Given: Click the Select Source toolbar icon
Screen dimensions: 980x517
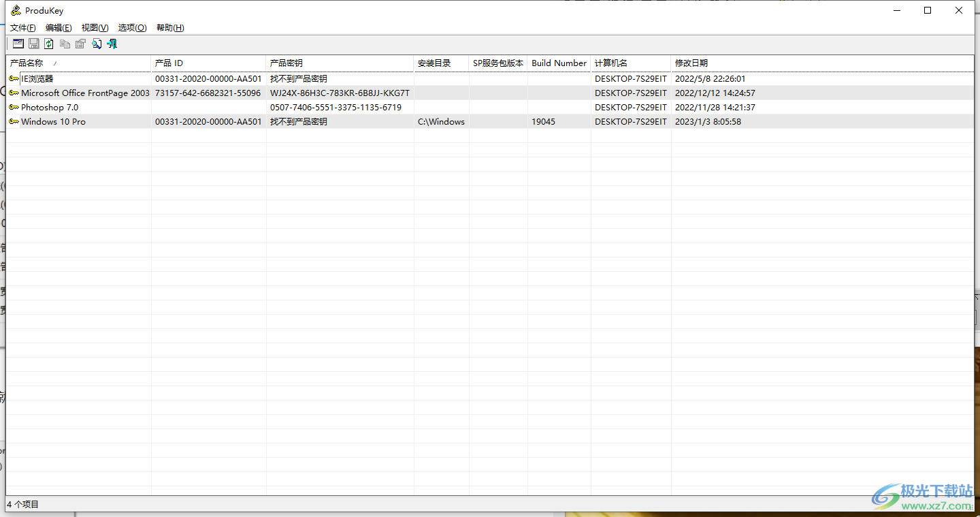Looking at the screenshot, I should [x=18, y=44].
